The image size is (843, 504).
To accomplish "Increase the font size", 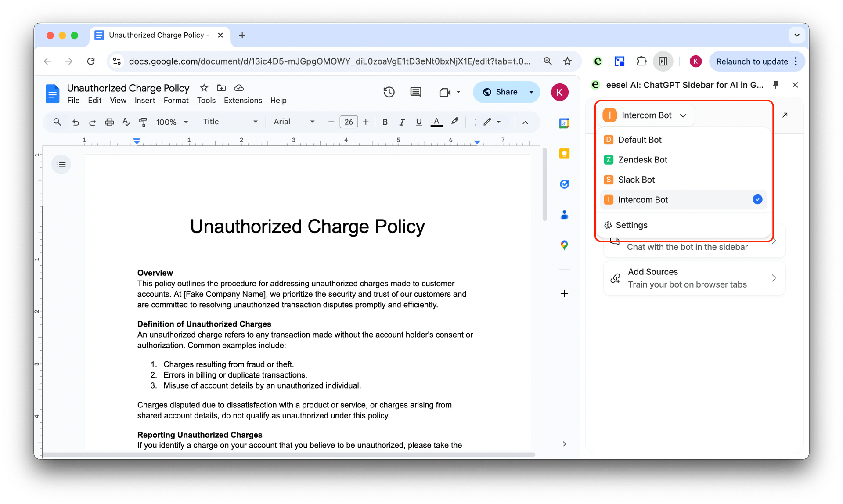I will point(365,122).
